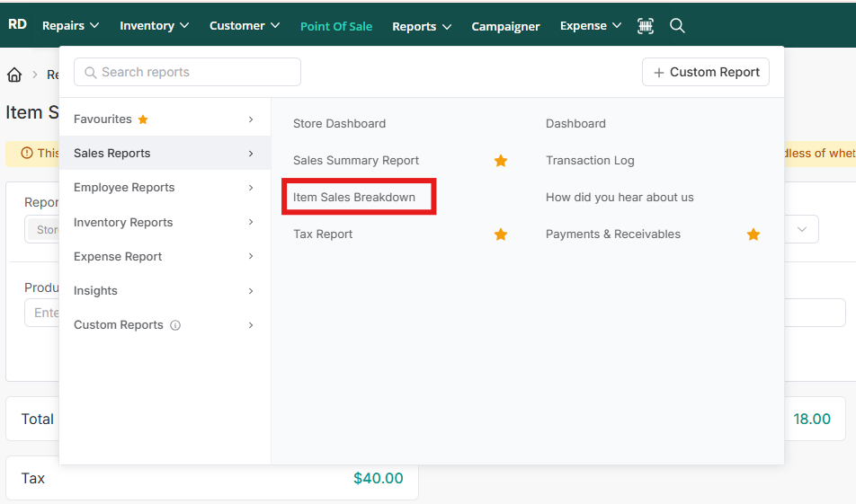Go to home via house icon

click(14, 75)
